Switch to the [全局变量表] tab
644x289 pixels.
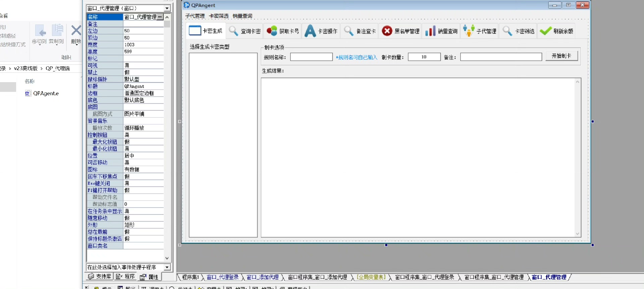click(x=371, y=277)
